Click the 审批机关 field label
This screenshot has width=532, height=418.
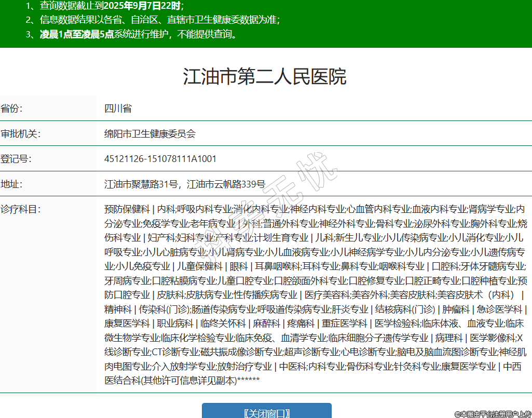click(x=20, y=133)
